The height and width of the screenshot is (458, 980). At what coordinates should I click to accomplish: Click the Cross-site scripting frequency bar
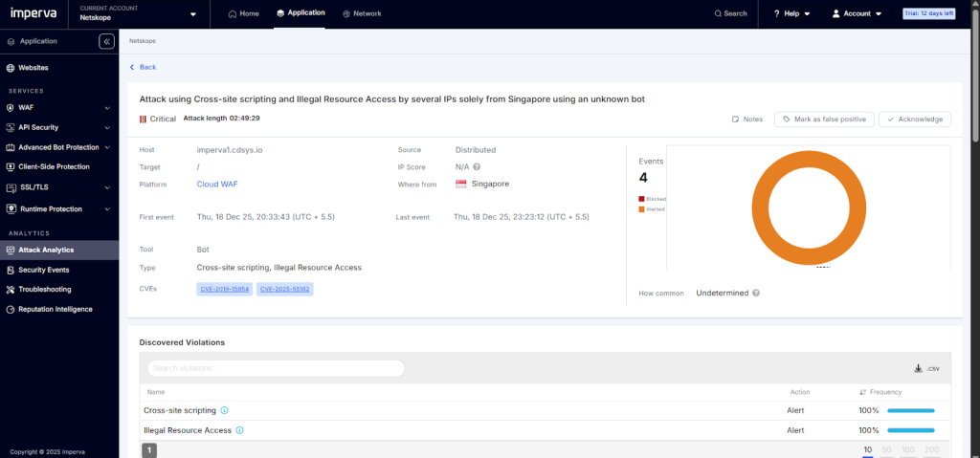coord(911,410)
